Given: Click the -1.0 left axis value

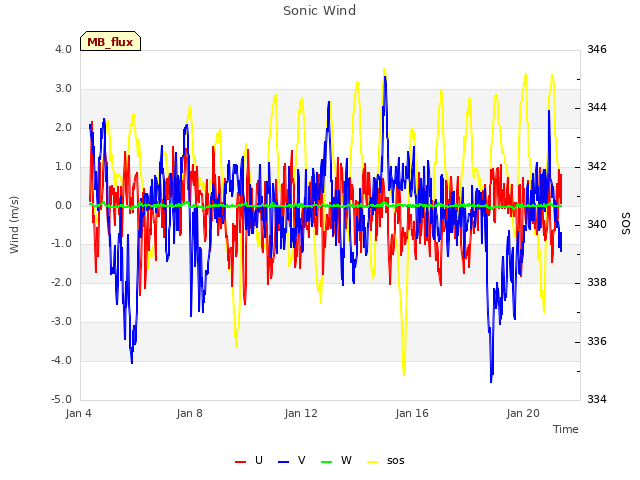Looking at the screenshot, I should pos(61,244).
